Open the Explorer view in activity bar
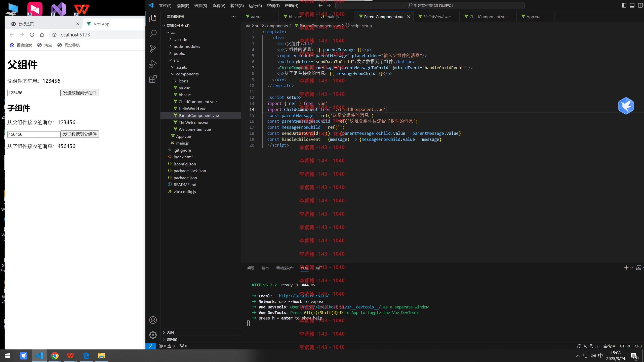 tap(153, 19)
